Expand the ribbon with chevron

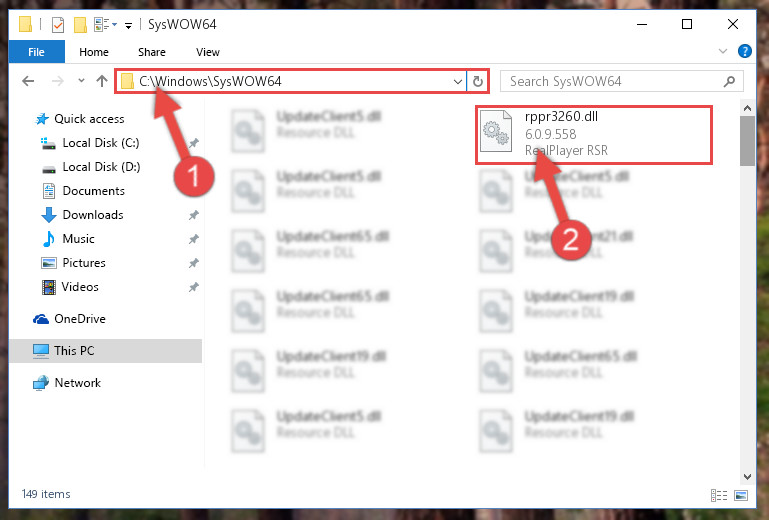tap(722, 51)
